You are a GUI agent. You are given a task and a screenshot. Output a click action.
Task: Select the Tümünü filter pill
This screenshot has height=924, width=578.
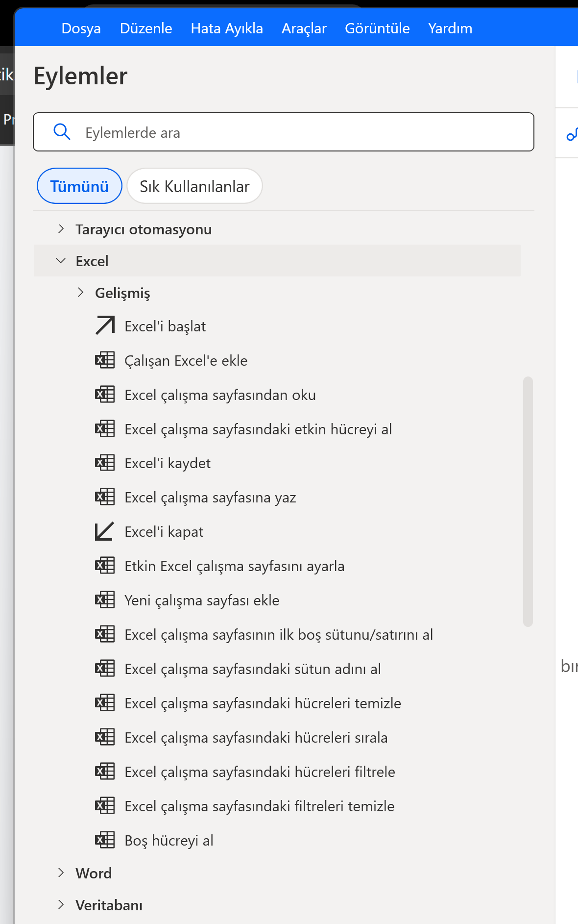click(79, 186)
